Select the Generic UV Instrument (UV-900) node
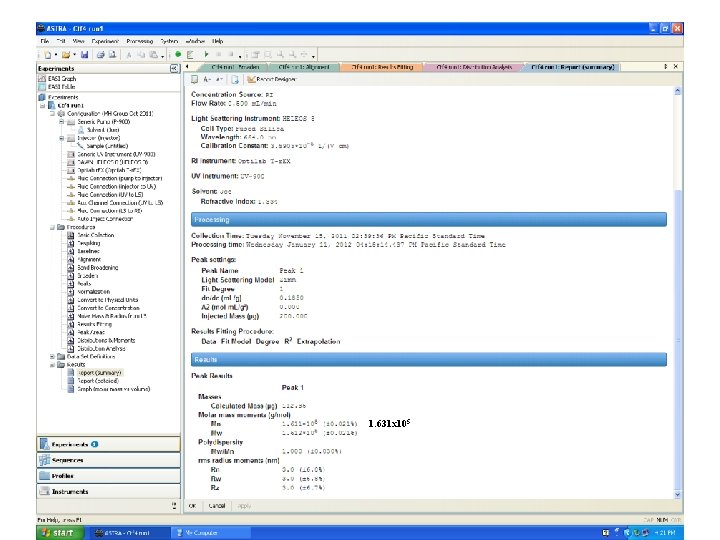This screenshot has height=540, width=720. [112, 154]
